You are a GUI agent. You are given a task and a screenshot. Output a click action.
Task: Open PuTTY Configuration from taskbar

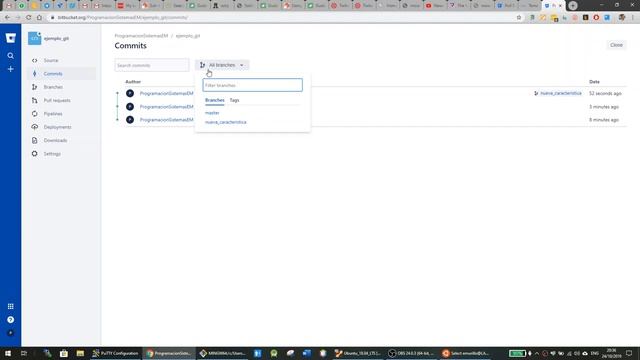(x=116, y=353)
